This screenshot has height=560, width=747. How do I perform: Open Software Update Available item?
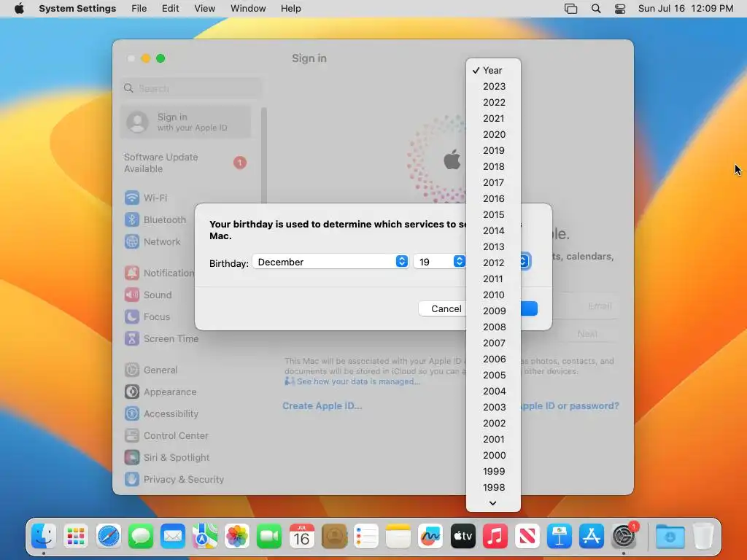tap(186, 163)
